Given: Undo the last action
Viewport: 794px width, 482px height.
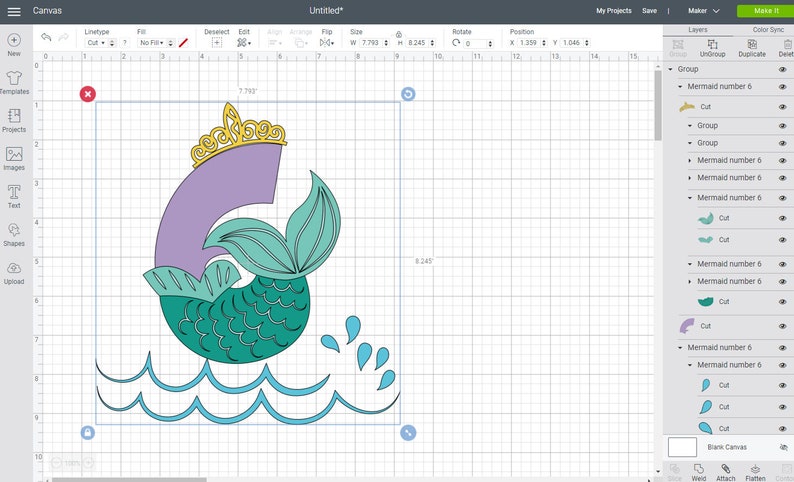Looking at the screenshot, I should tap(46, 37).
